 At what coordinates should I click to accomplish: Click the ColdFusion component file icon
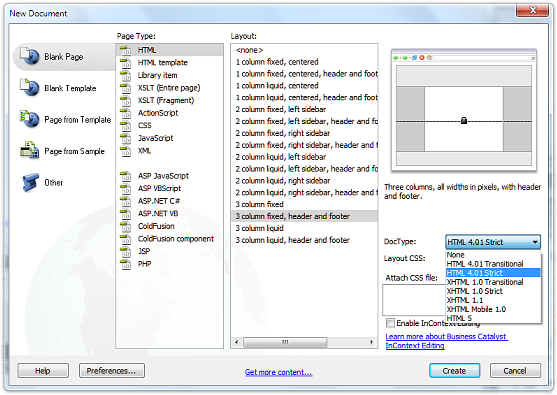coord(125,239)
